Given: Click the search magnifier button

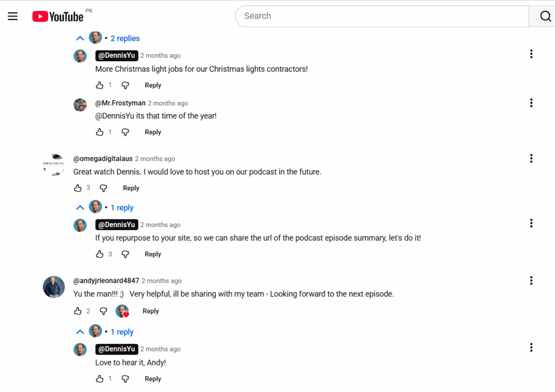Looking at the screenshot, I should [x=544, y=16].
